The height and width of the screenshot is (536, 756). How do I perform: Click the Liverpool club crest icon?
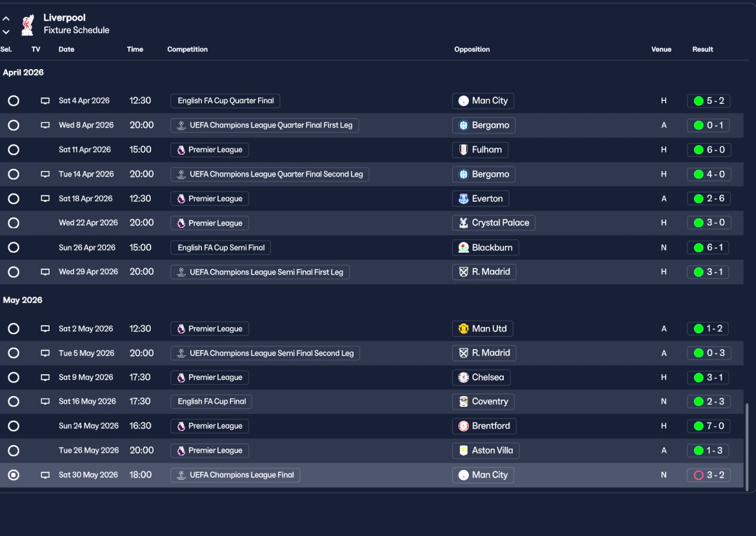(27, 25)
